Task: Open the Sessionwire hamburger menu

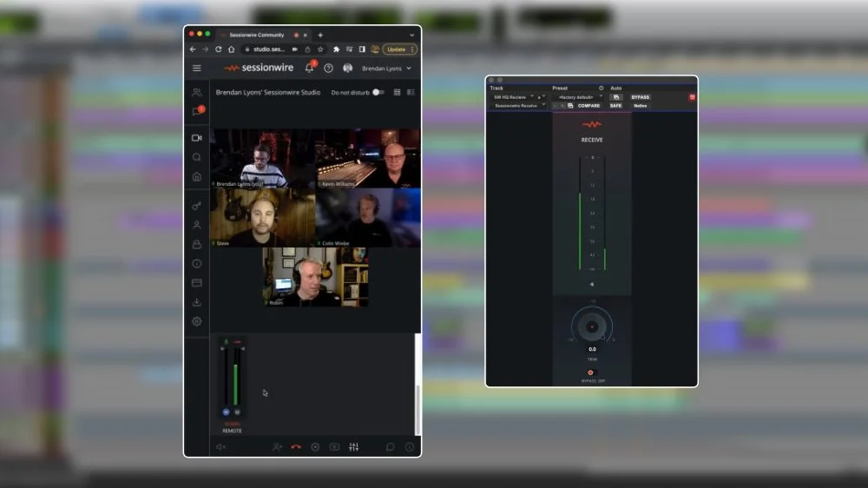Action: [196, 68]
